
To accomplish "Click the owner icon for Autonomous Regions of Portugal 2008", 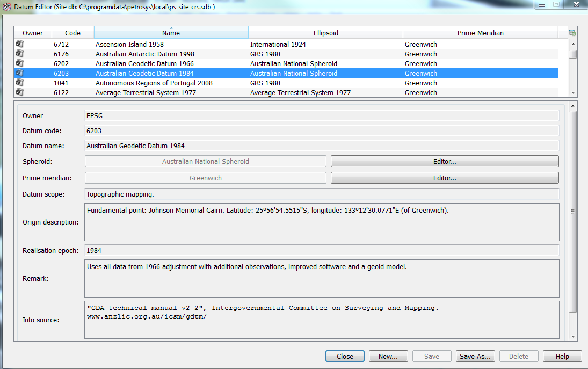I will pyautogui.click(x=19, y=83).
